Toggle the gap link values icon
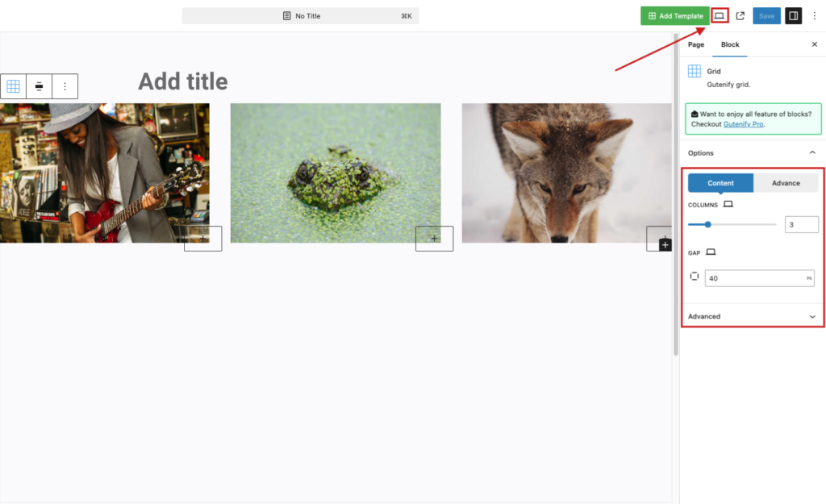 pos(695,277)
